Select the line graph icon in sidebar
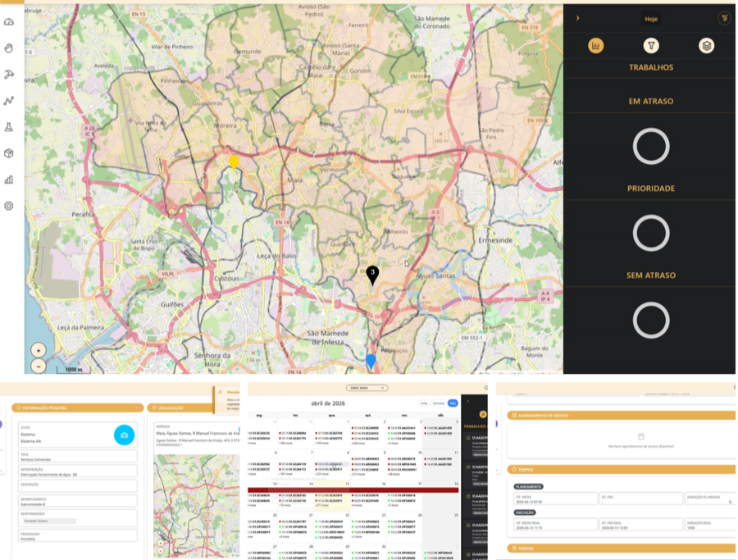Viewport: 738px width, 560px height. coord(9,101)
